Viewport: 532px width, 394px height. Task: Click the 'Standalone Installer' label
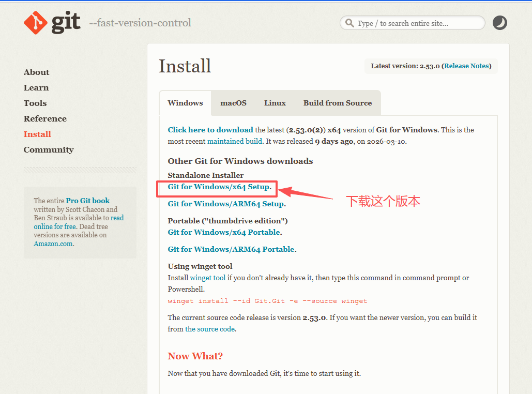(x=206, y=175)
